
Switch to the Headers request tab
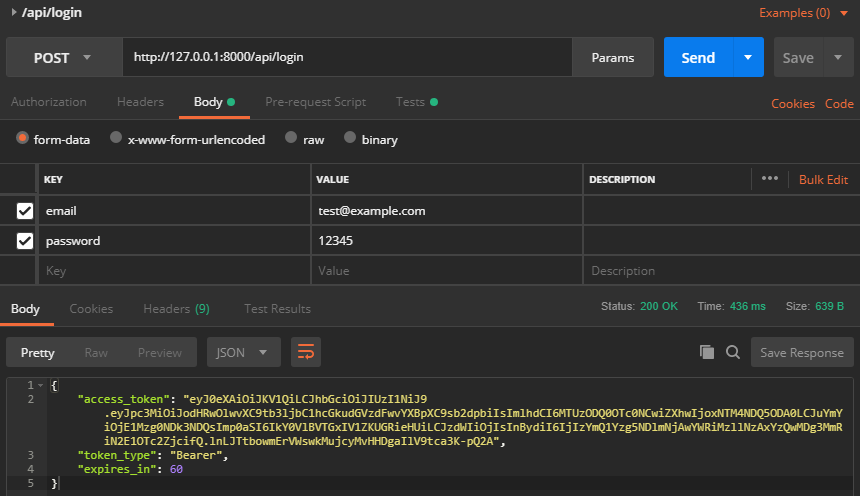click(x=140, y=102)
